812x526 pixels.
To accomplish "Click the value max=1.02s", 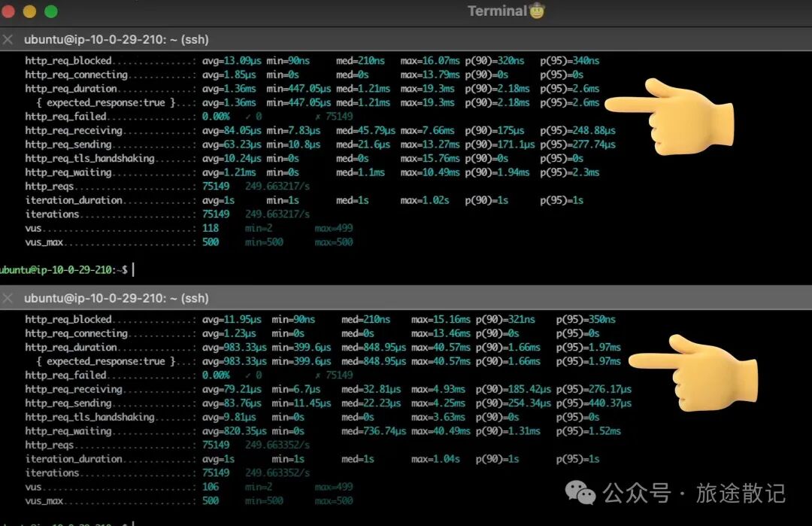I will click(x=425, y=201).
